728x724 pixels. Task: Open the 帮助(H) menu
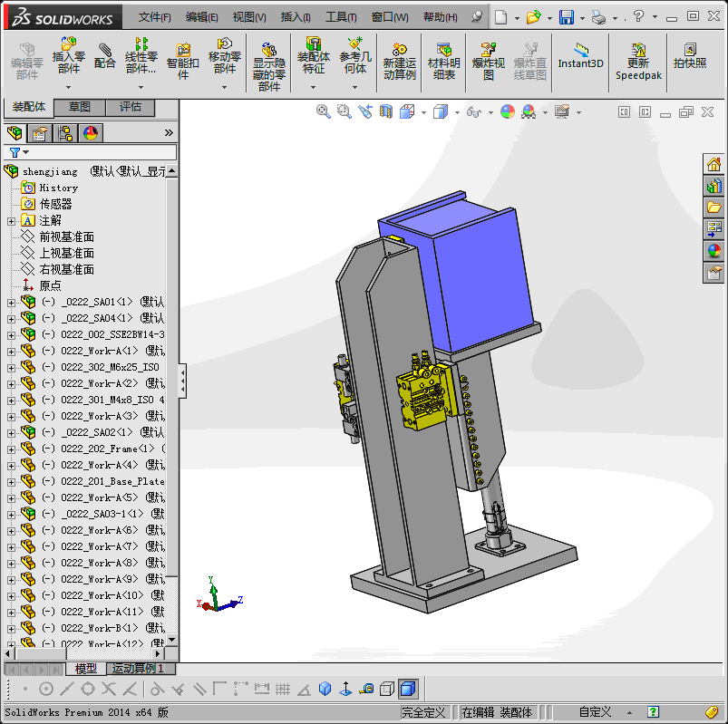(x=440, y=17)
